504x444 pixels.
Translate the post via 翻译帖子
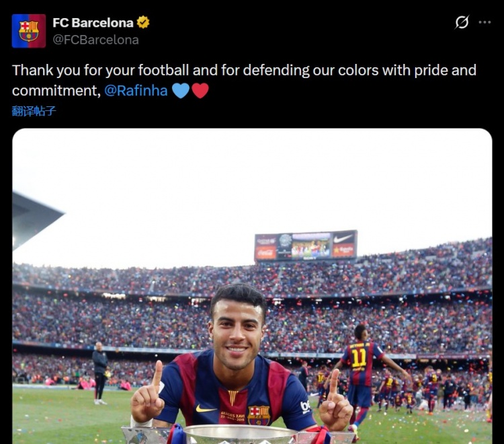pyautogui.click(x=34, y=111)
